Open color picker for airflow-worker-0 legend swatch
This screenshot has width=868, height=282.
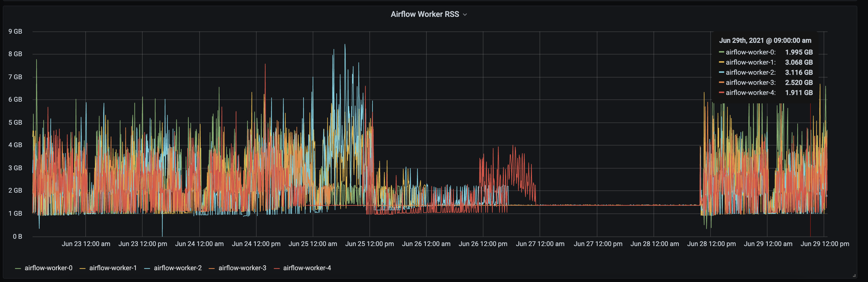tap(18, 269)
